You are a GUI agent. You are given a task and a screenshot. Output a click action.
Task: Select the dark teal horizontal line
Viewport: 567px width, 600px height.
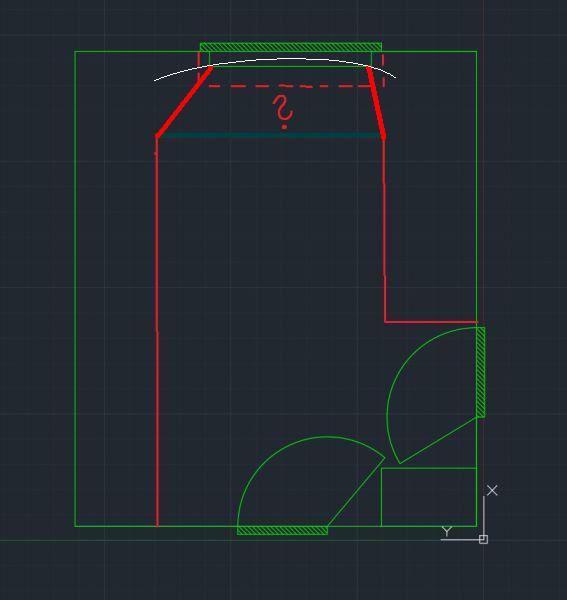tap(270, 135)
